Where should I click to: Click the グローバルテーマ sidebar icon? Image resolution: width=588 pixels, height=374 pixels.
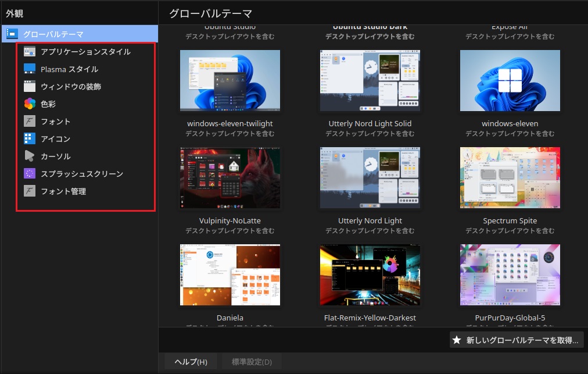[x=12, y=34]
